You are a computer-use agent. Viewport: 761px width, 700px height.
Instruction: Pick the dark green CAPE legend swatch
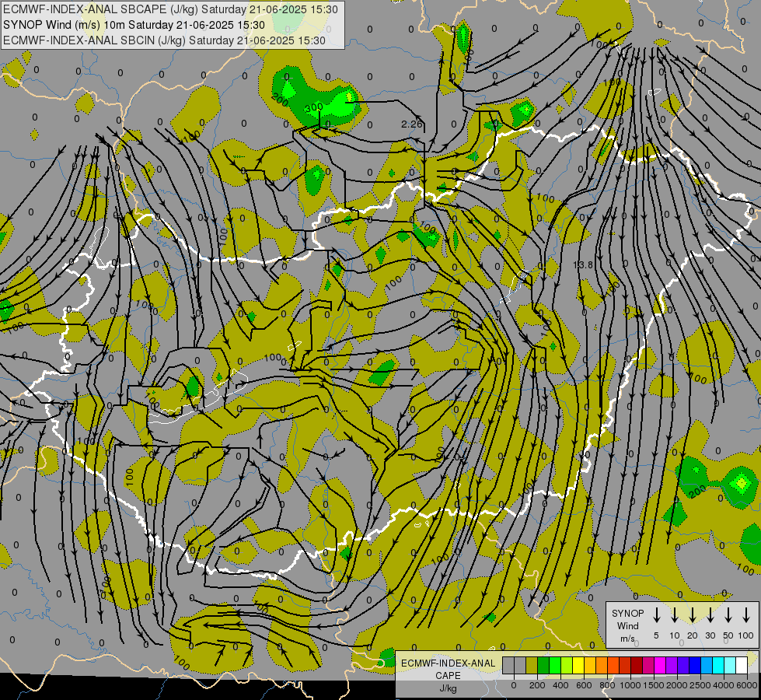[x=543, y=665]
